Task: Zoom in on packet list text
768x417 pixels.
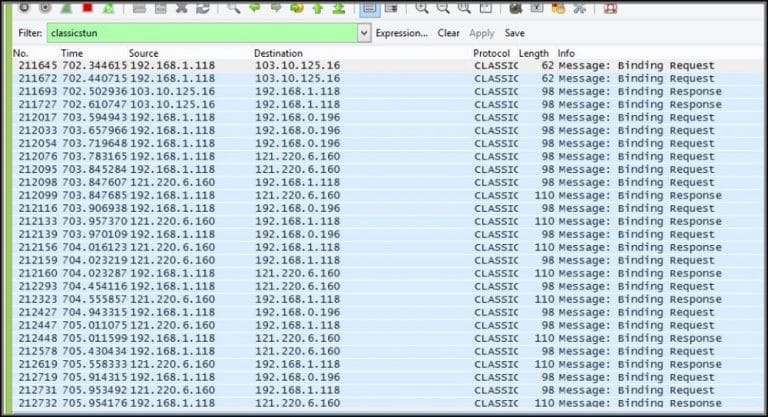Action: point(421,7)
